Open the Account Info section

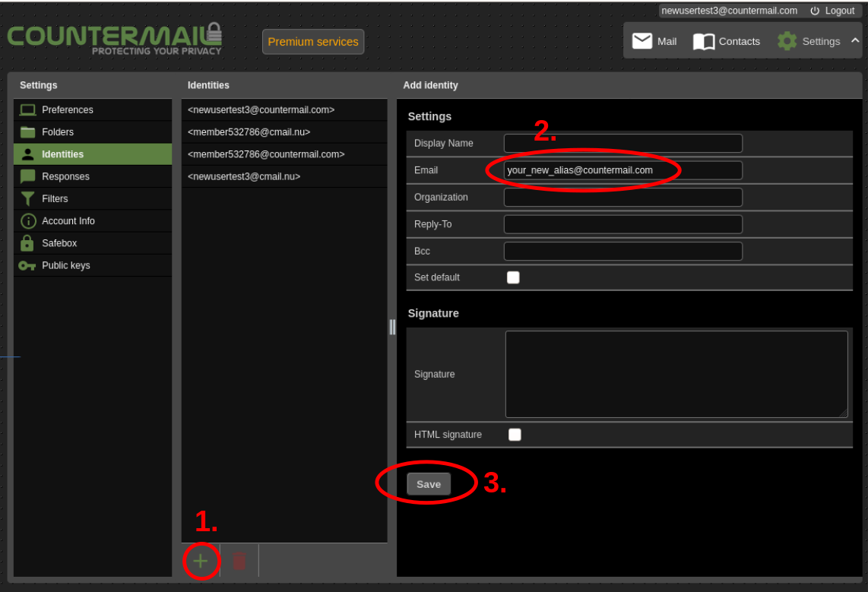pyautogui.click(x=93, y=220)
